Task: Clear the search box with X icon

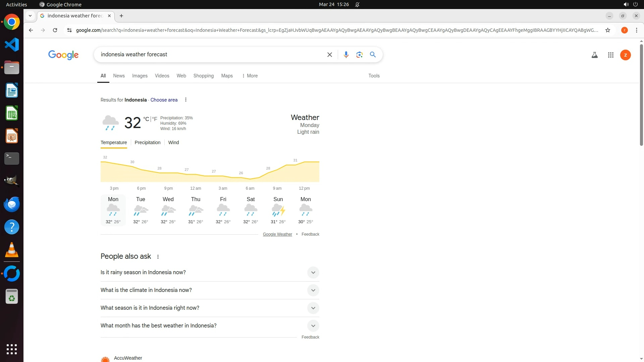Action: point(329,55)
